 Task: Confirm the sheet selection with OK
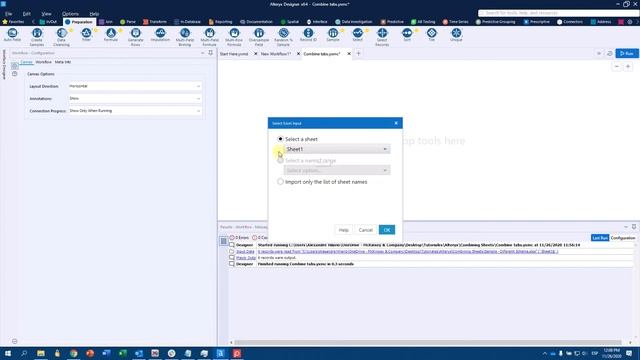pyautogui.click(x=387, y=230)
